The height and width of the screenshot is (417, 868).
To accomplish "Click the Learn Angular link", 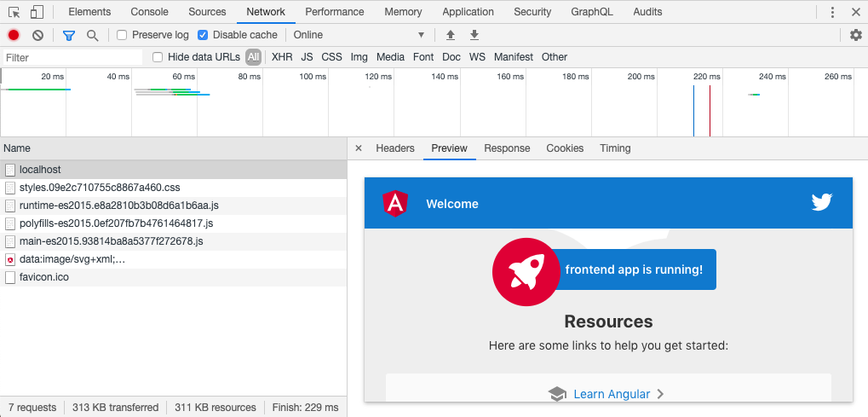I will tap(611, 394).
